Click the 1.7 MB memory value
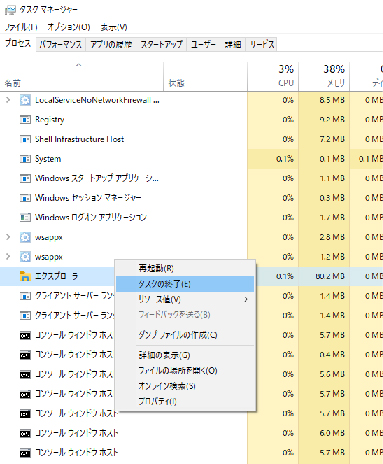Screen dimensions: 383x464 click(332, 217)
